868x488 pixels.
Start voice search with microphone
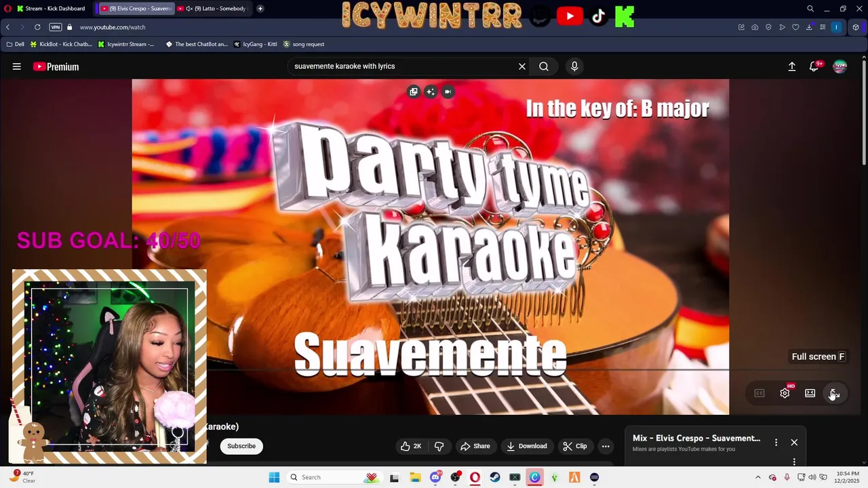pyautogui.click(x=574, y=66)
